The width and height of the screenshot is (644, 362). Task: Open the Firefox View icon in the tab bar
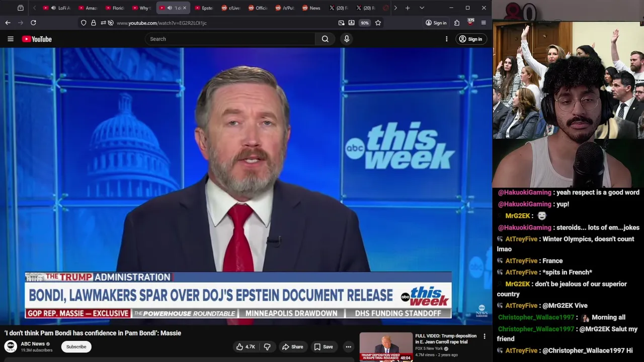pos(20,8)
